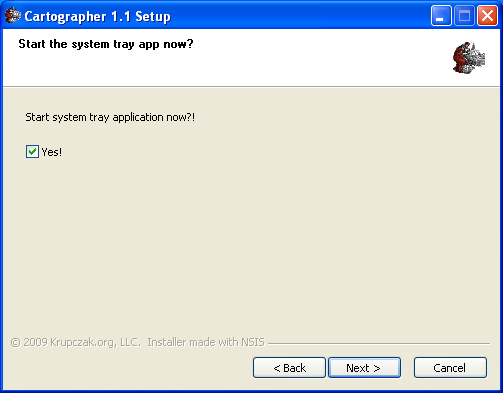Click the Cartographer logo in the header
503x393 pixels.
coord(469,58)
